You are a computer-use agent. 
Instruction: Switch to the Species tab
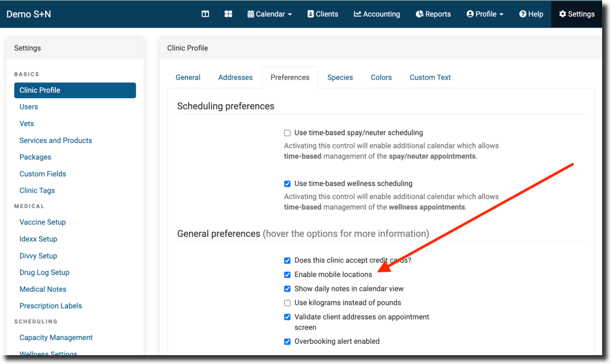click(340, 77)
